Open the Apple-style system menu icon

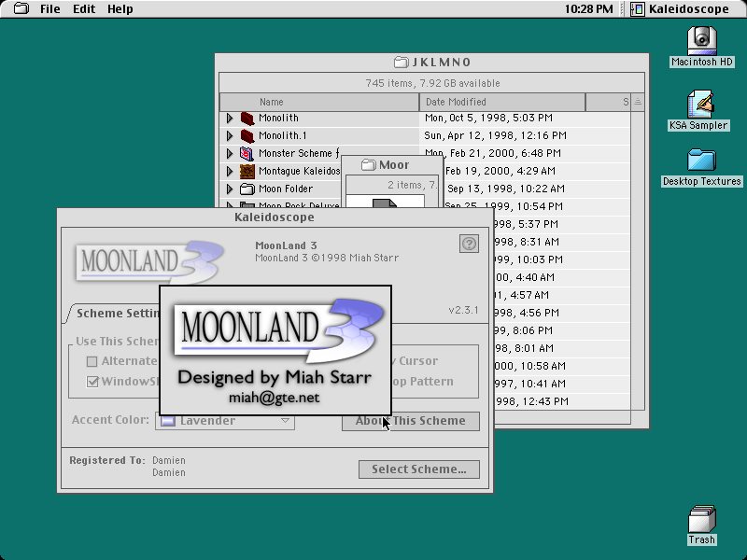click(x=21, y=8)
